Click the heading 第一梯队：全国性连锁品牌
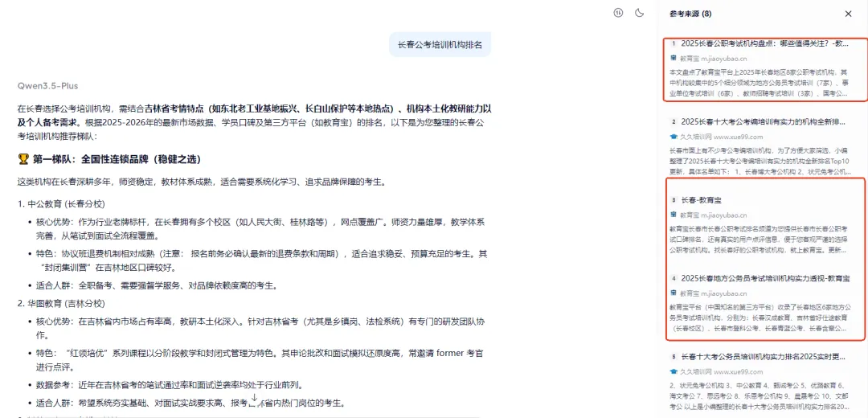Image resolution: width=868 pixels, height=418 pixels. tap(117, 159)
